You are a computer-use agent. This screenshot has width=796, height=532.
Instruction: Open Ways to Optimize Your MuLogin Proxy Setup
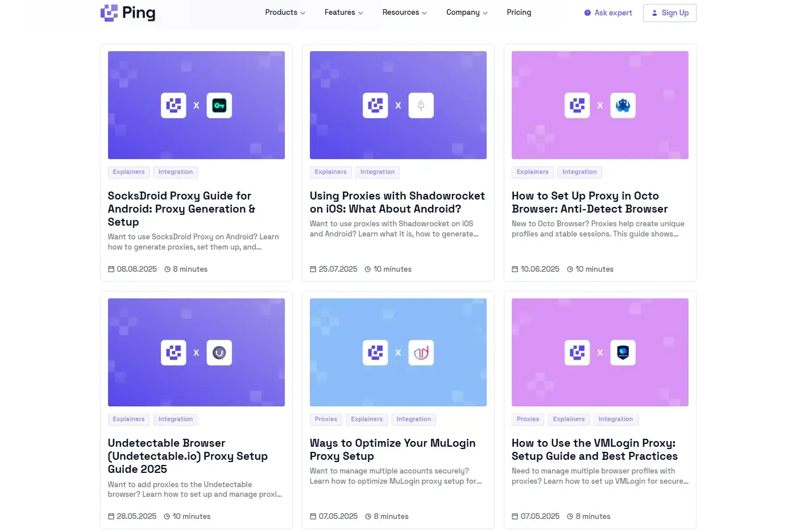393,450
